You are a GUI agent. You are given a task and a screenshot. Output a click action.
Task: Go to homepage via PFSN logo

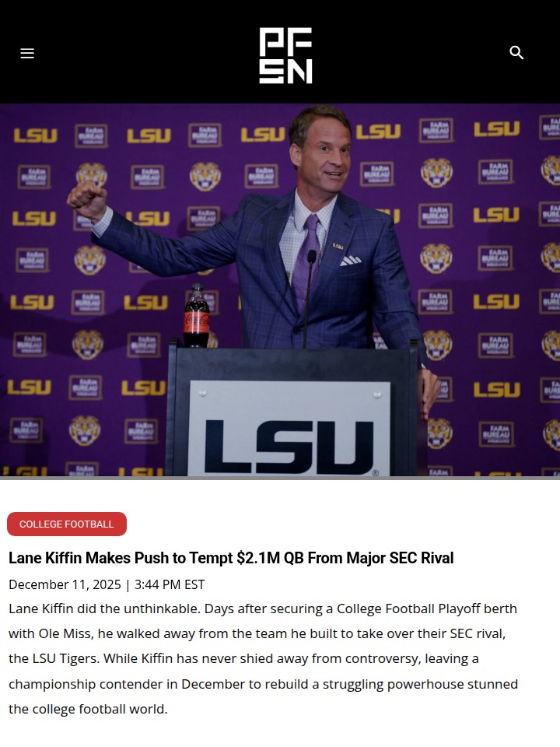pyautogui.click(x=285, y=55)
